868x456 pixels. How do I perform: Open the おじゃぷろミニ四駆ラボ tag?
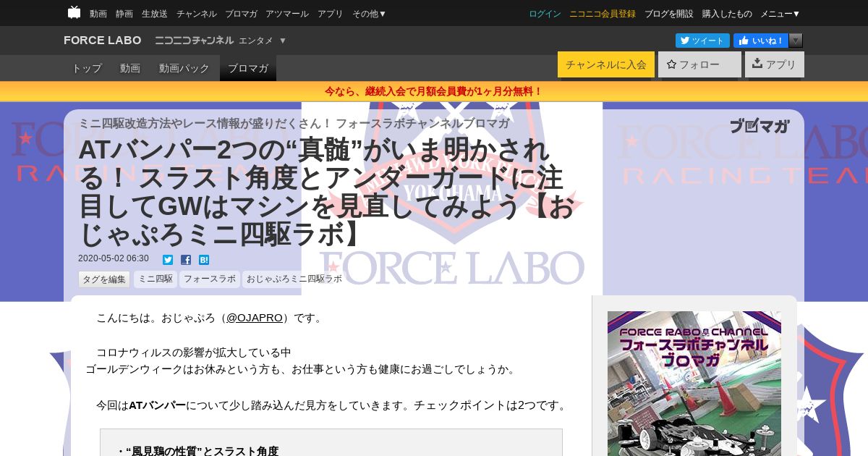coord(294,279)
